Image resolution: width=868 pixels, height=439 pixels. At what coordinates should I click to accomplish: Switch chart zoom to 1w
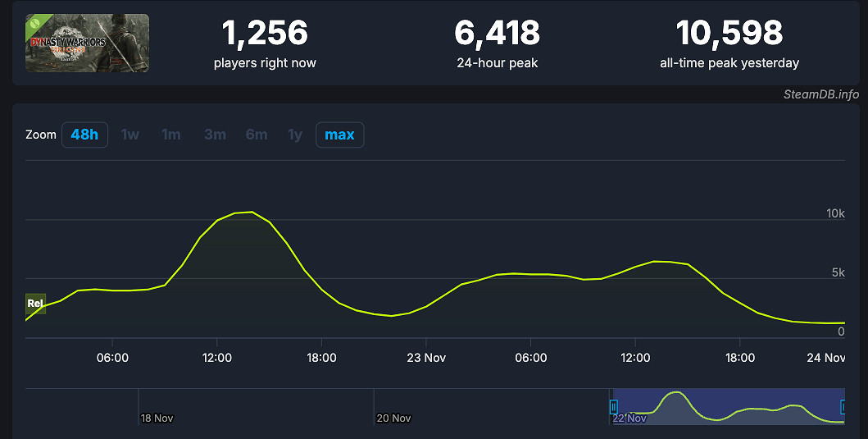point(130,135)
